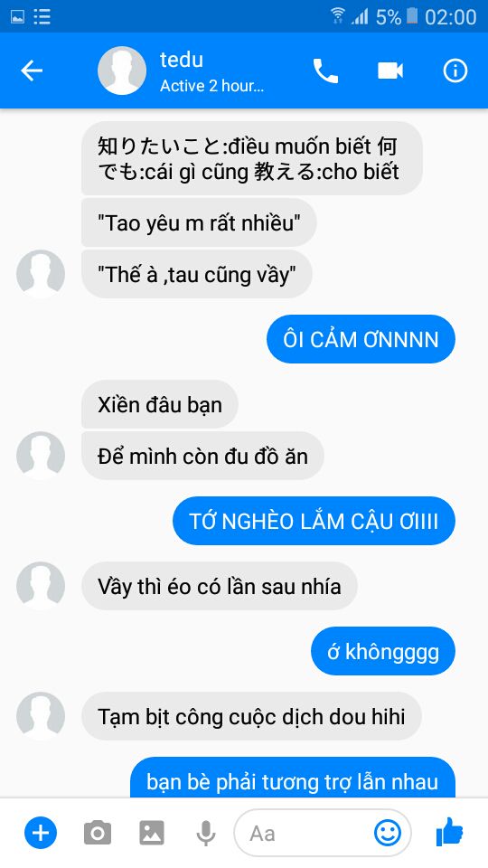The width and height of the screenshot is (488, 868).
Task: Open the notification list icon in the status bar
Action: (x=42, y=16)
